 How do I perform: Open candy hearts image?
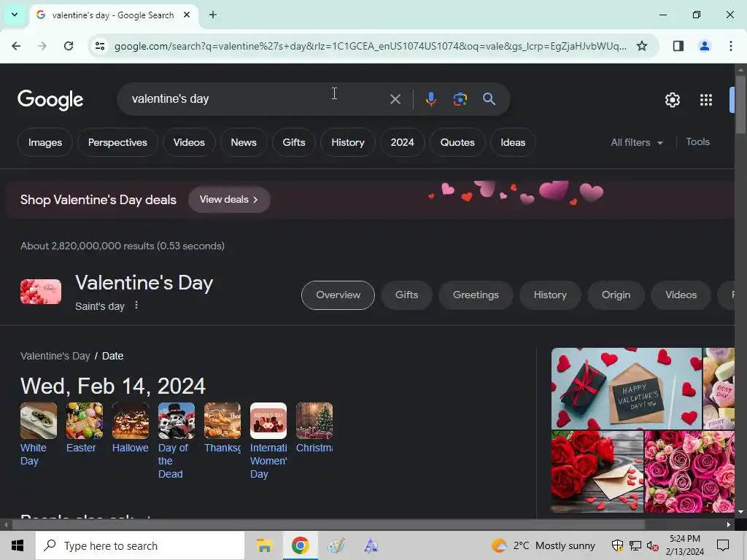pyautogui.click(x=719, y=389)
